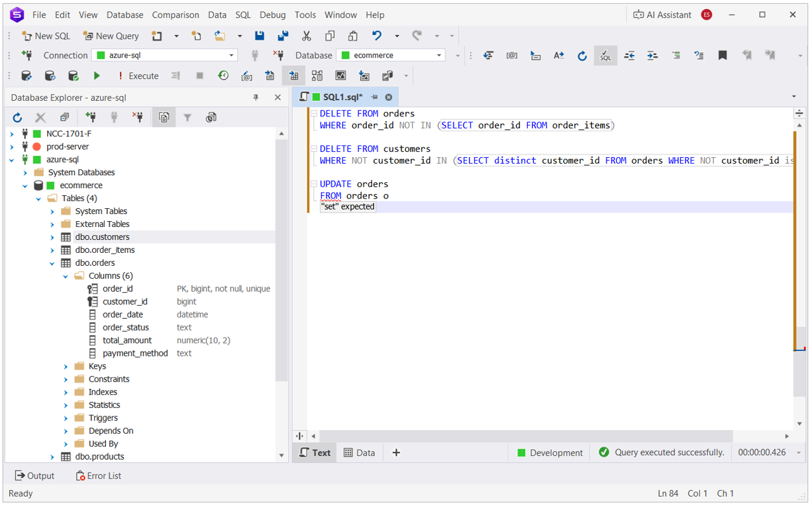
Task: Refresh the Database Explorer tree
Action: [x=17, y=118]
